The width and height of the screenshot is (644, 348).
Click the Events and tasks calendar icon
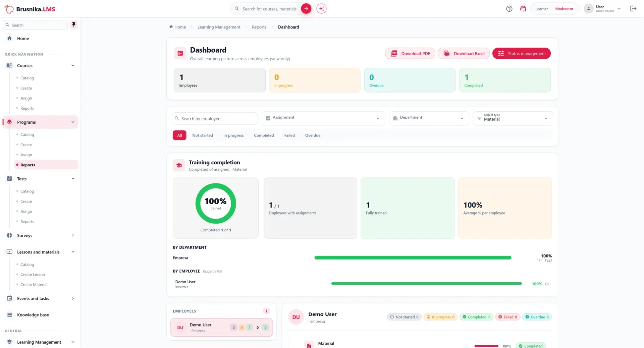tap(9, 298)
